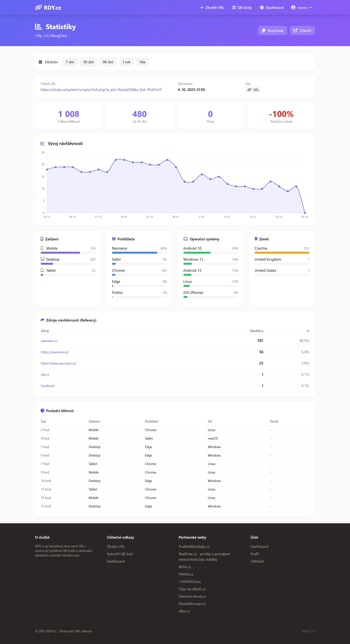Screen dimensions: 350x644
Task: Open the ehub.cz target URL link
Action: pyautogui.click(x=101, y=90)
